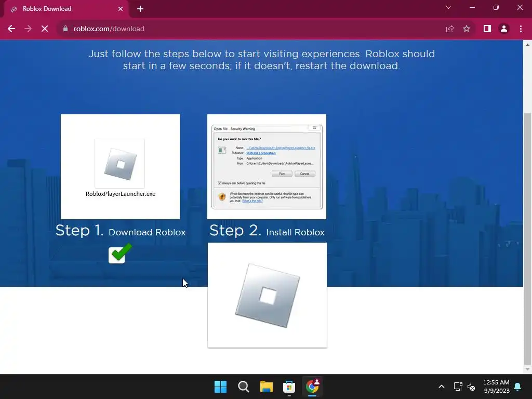
Task: Go back to the previous page
Action: [11, 29]
